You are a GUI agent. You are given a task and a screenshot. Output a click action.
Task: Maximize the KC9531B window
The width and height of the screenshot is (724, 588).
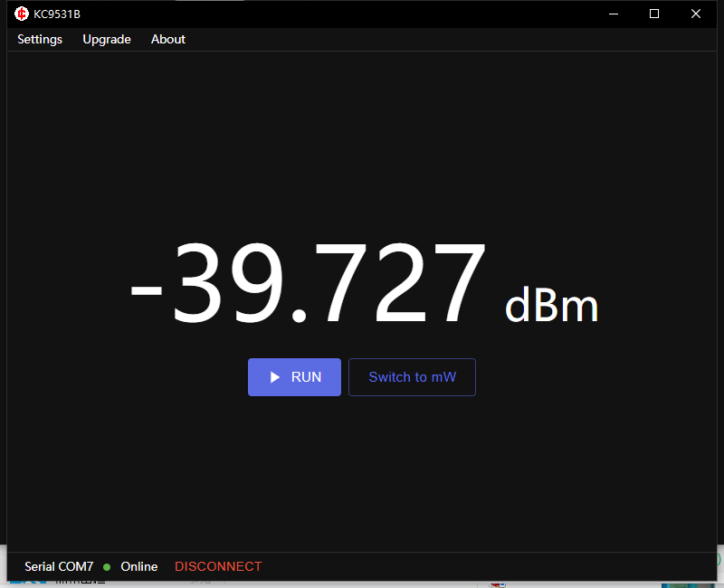pyautogui.click(x=654, y=14)
